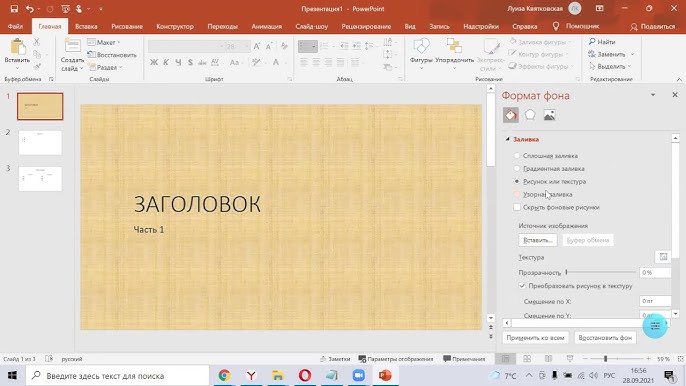Image resolution: width=686 pixels, height=386 pixels.
Task: Click the Вставить (Paste) clipboard icon
Action: 17,47
